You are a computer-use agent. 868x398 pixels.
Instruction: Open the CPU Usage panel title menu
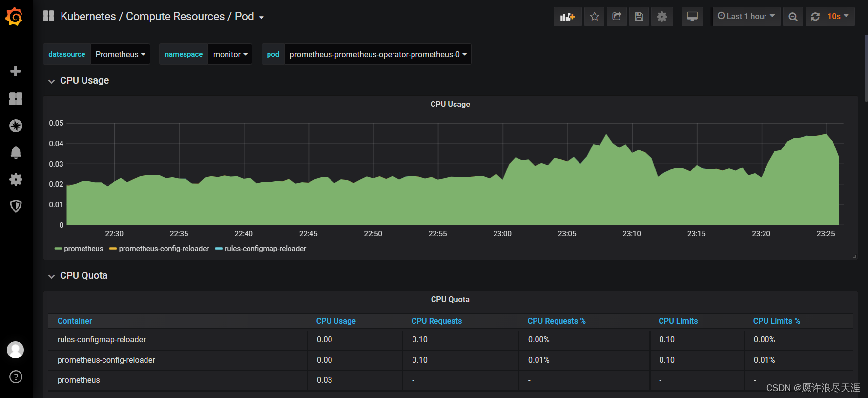click(450, 104)
